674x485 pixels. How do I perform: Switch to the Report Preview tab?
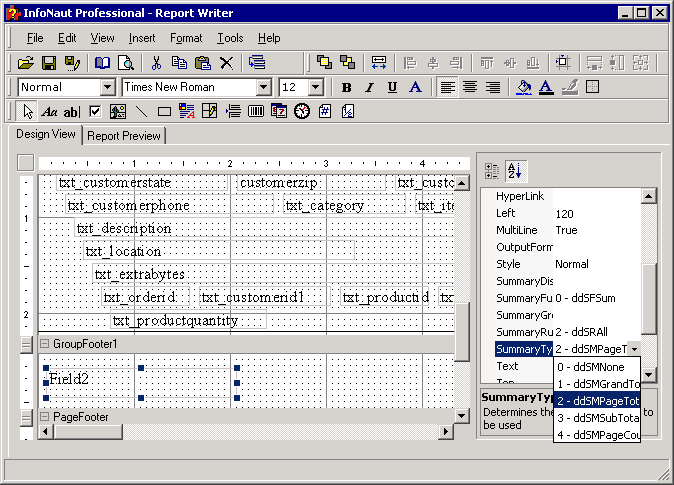124,136
